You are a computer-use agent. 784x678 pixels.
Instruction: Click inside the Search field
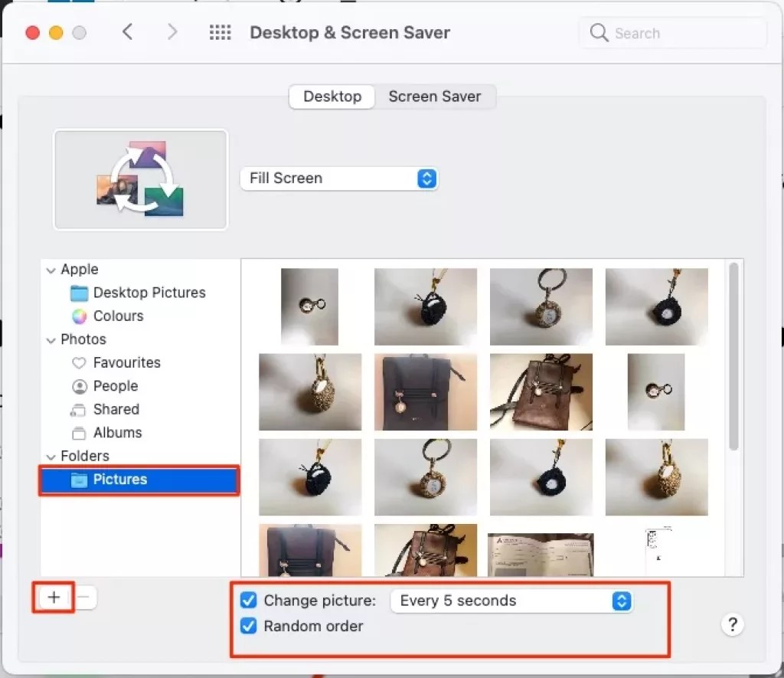[x=672, y=33]
